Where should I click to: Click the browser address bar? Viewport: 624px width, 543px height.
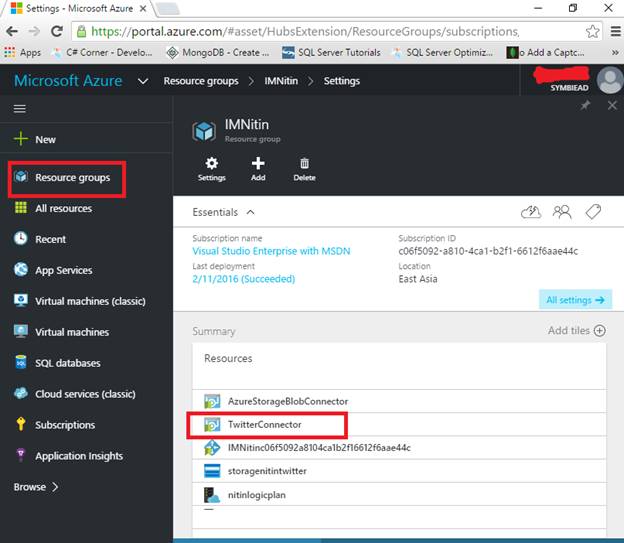(x=326, y=31)
